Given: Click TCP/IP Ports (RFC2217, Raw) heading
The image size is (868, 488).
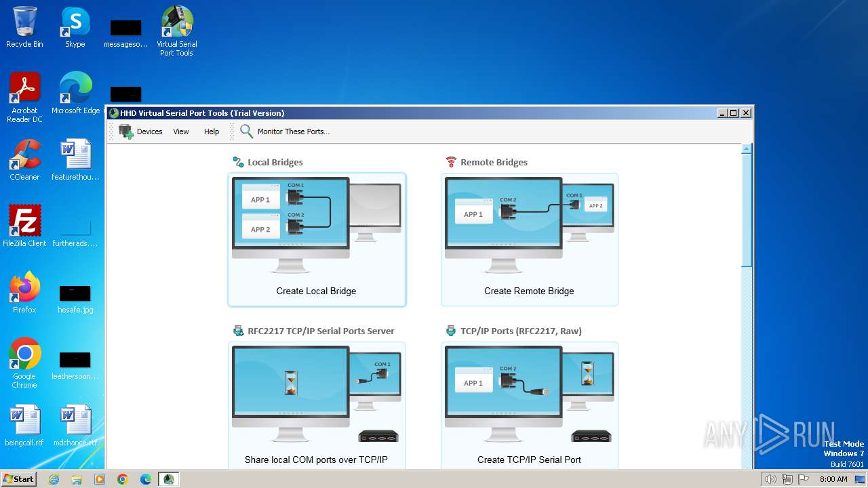Looking at the screenshot, I should 521,331.
